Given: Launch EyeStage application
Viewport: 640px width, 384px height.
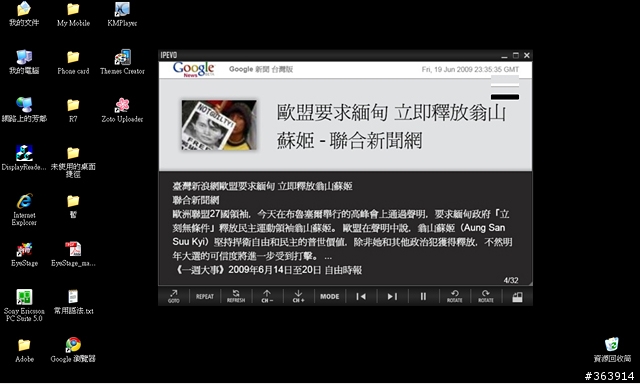Looking at the screenshot, I should point(24,254).
